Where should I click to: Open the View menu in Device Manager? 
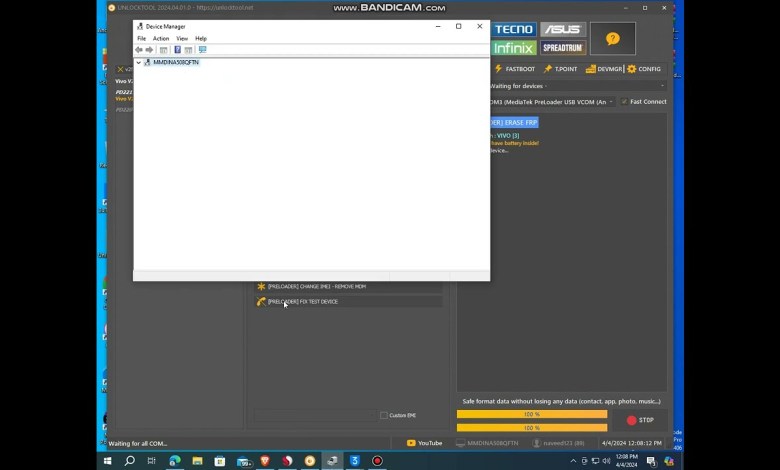pos(182,38)
